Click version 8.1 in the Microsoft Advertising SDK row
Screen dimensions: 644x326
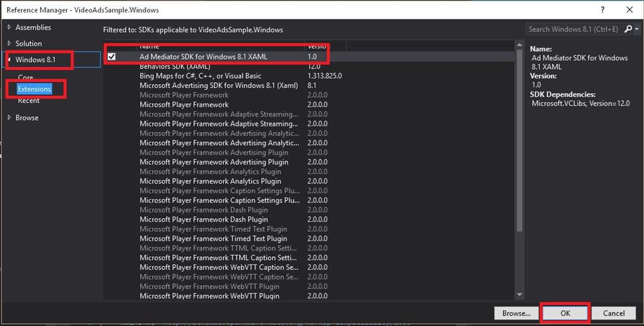pos(312,85)
